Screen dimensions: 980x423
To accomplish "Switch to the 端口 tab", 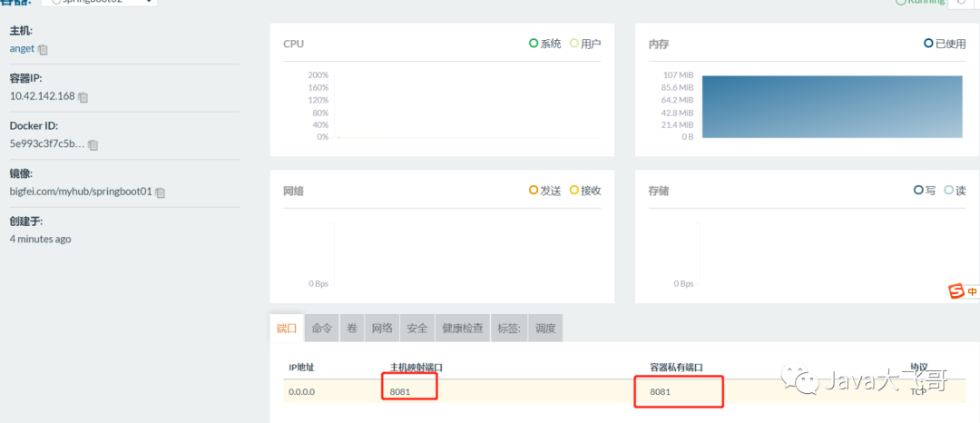I will [287, 328].
